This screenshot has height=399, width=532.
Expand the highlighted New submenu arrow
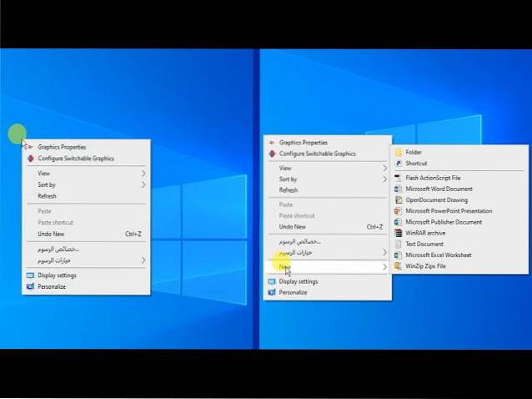coord(384,267)
